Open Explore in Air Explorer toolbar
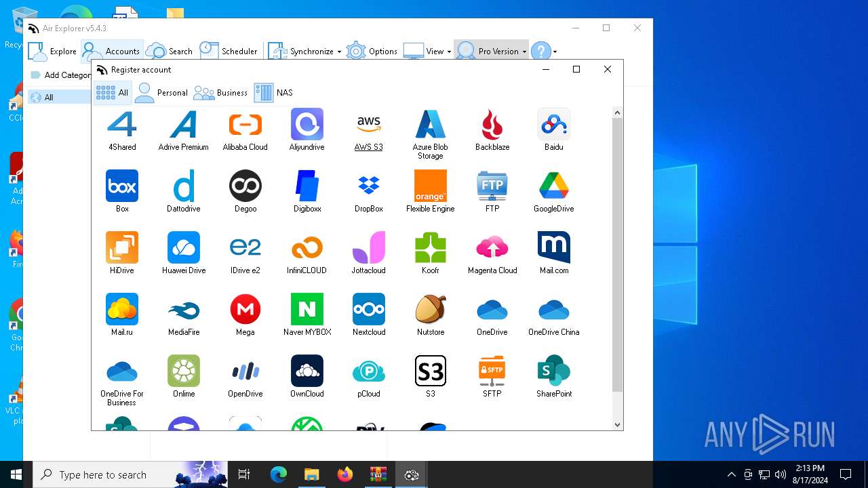Screen dimensions: 868x488 [x=53, y=52]
